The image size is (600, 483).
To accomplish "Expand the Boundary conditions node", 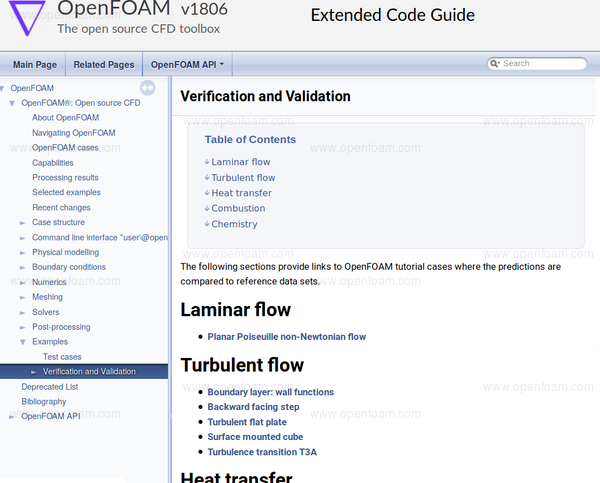I will (23, 268).
